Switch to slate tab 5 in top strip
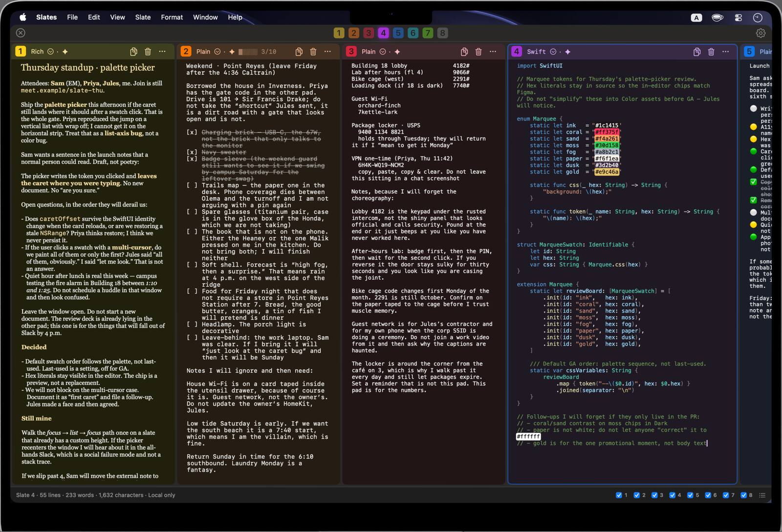The height and width of the screenshot is (532, 782). (398, 33)
